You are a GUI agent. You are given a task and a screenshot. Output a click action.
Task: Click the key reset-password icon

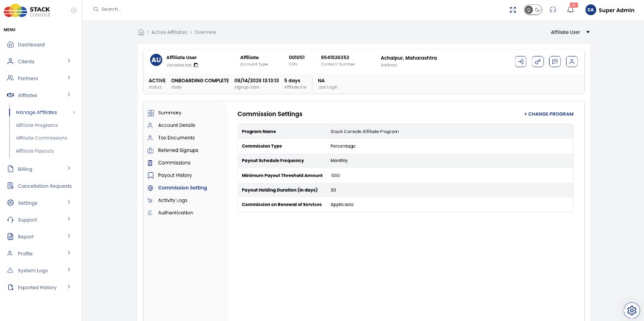(x=538, y=62)
